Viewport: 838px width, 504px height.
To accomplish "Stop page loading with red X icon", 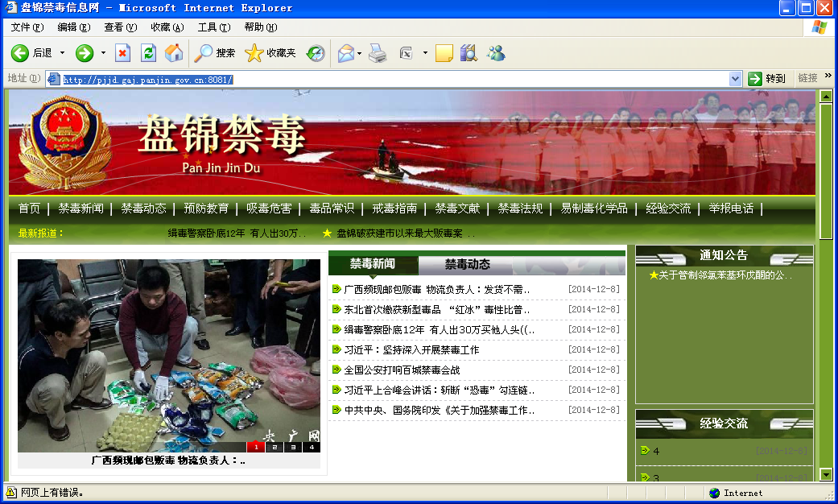I will pos(123,53).
